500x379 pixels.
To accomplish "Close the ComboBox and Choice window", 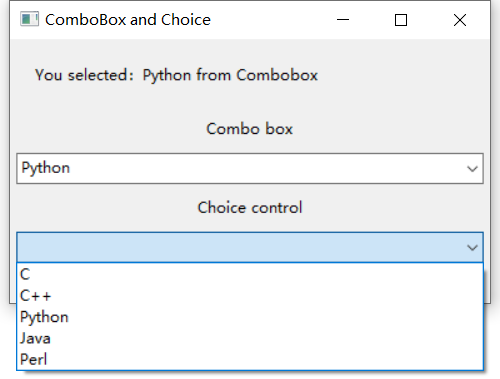I will 460,20.
